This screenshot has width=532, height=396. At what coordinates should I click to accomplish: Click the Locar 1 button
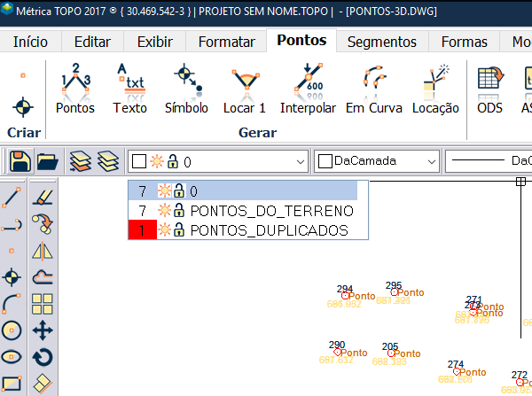click(243, 91)
